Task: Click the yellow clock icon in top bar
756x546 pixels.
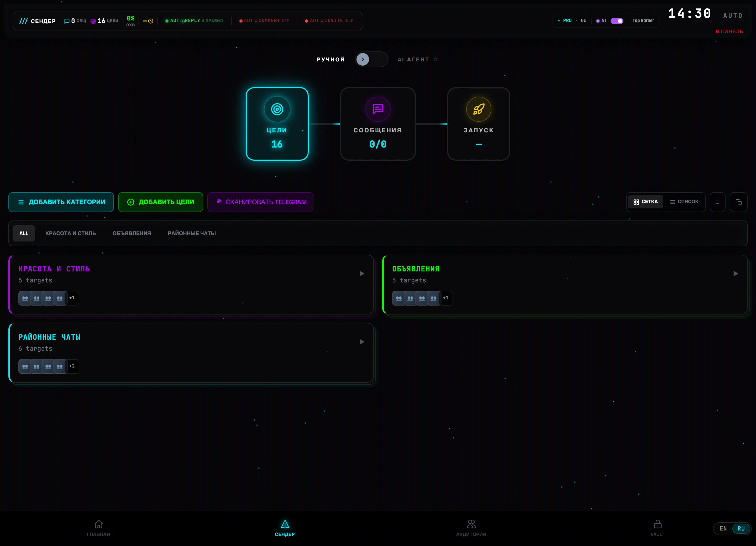Action: coord(151,21)
